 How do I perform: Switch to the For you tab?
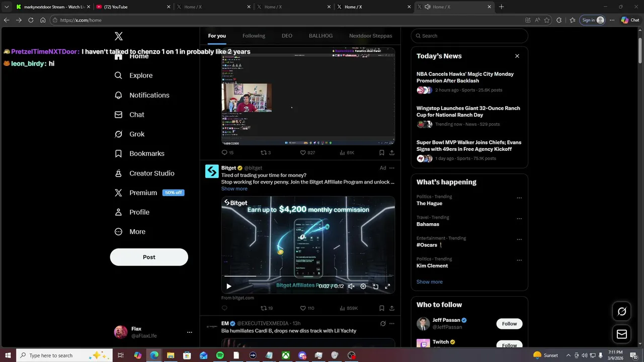(217, 36)
